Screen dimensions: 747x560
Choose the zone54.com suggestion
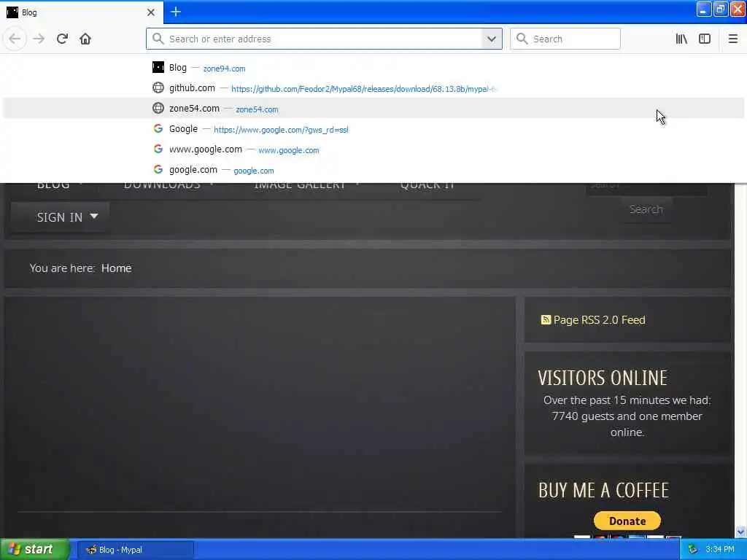[x=373, y=109]
